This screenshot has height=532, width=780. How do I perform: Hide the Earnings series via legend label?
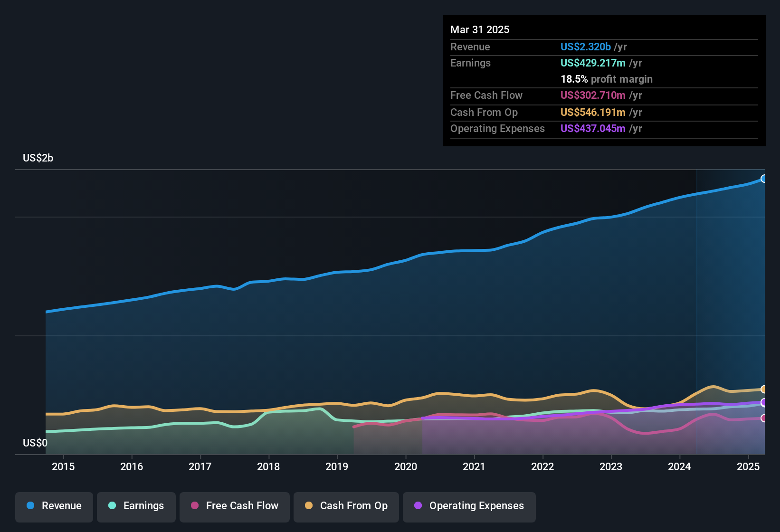coord(143,505)
